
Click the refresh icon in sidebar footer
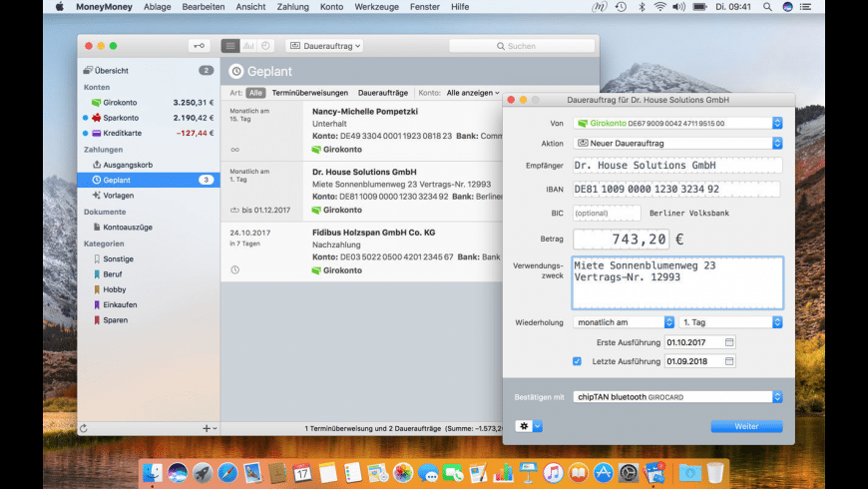click(84, 428)
